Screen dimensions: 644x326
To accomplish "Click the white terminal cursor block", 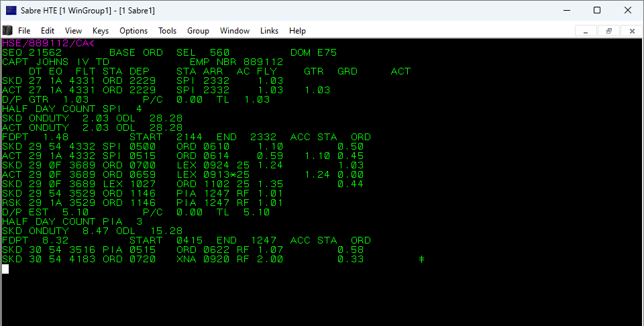I will point(5,270).
